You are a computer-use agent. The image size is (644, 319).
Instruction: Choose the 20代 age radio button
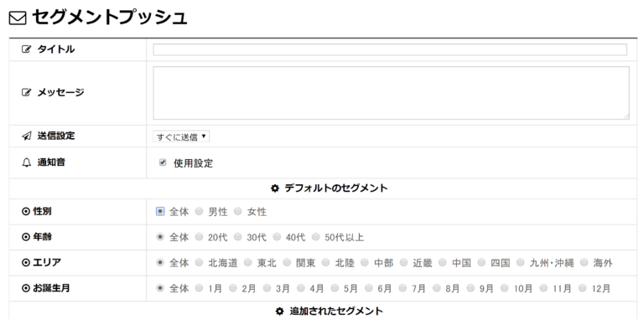pos(200,237)
